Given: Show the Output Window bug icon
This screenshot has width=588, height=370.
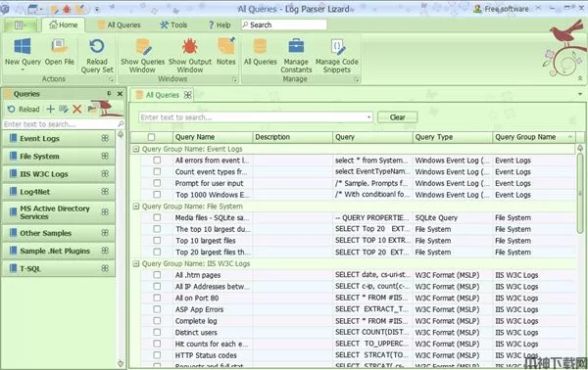Looking at the screenshot, I should [190, 47].
